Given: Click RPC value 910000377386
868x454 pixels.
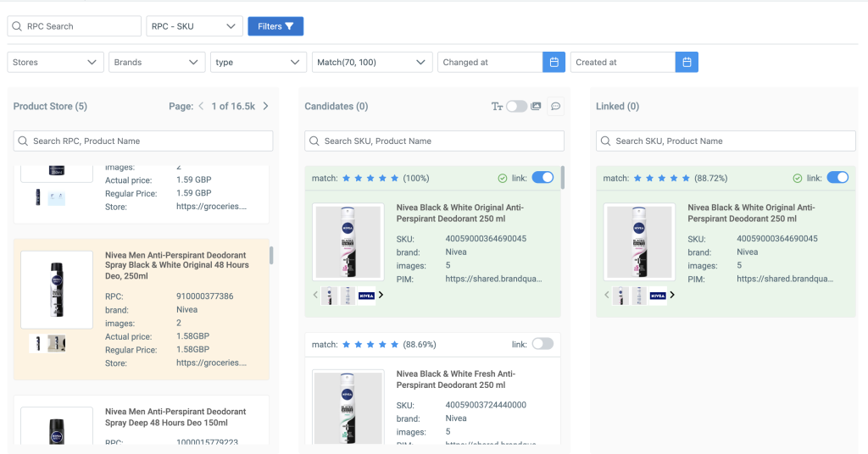Looking at the screenshot, I should coord(205,296).
